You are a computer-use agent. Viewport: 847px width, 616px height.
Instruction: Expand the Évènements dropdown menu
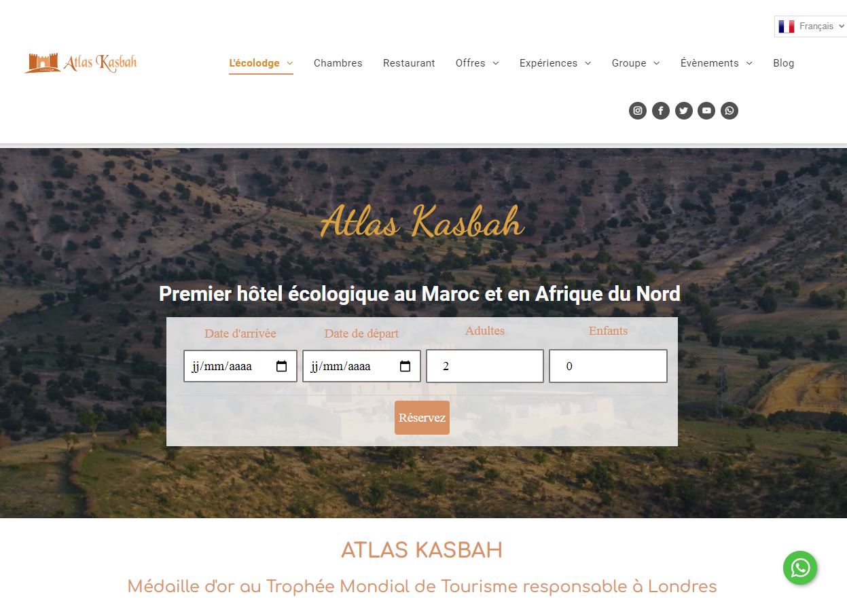tap(717, 63)
